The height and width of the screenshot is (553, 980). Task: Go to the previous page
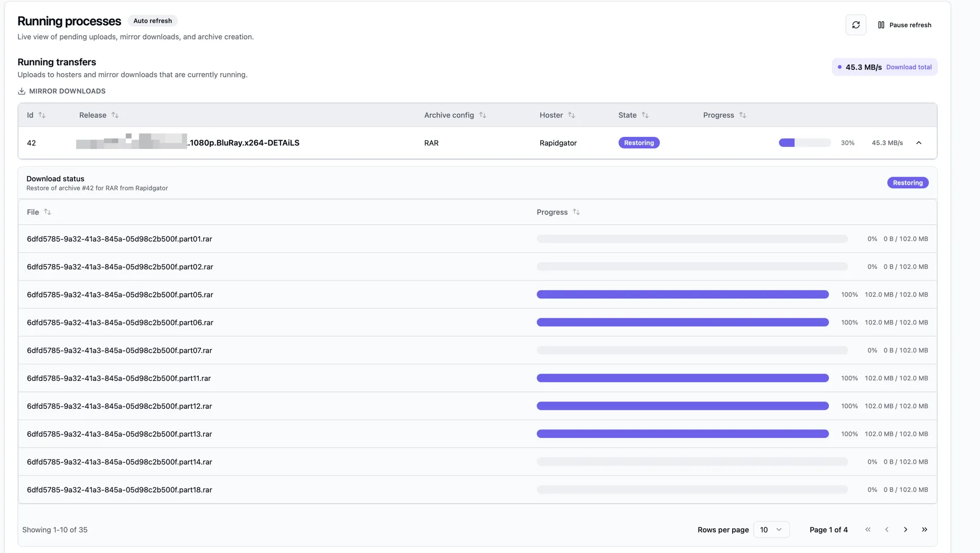click(x=887, y=529)
